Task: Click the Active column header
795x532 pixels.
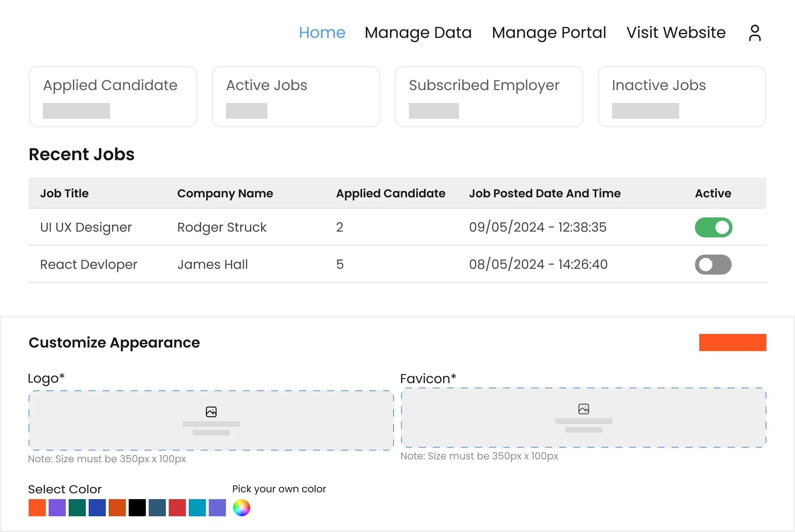Action: point(713,193)
